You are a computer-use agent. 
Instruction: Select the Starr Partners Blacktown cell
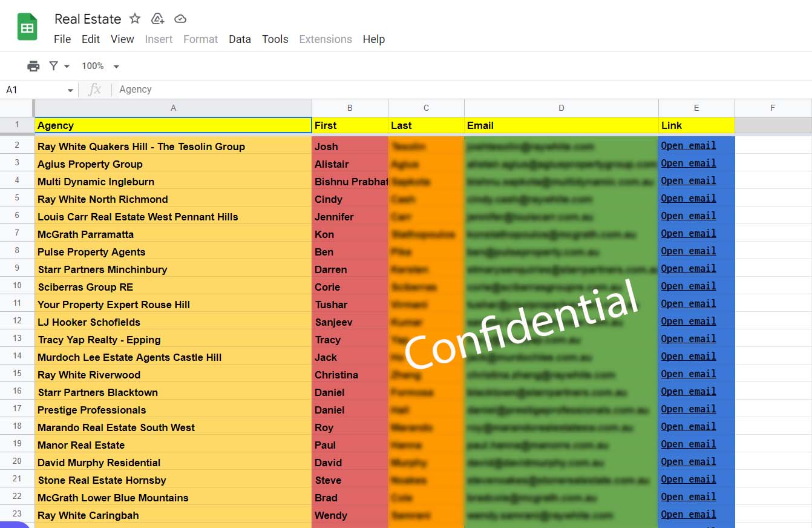tap(173, 392)
